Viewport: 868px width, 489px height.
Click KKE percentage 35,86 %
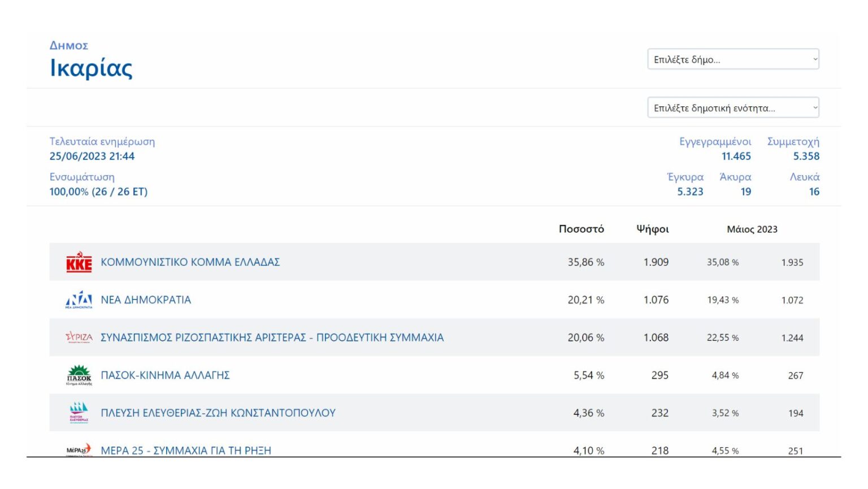586,262
